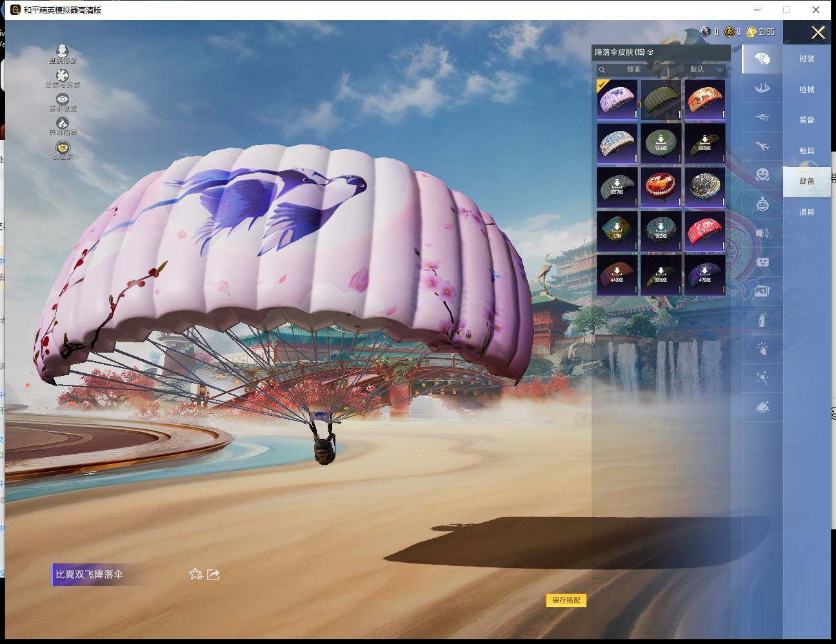The height and width of the screenshot is (644, 836).
Task: Click the gold coin balance 21195
Action: (761, 32)
